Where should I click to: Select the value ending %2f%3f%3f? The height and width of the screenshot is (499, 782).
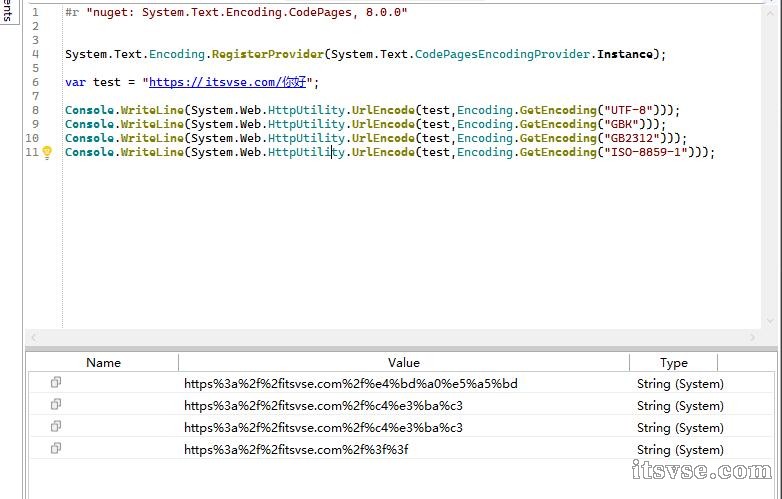[x=296, y=449]
